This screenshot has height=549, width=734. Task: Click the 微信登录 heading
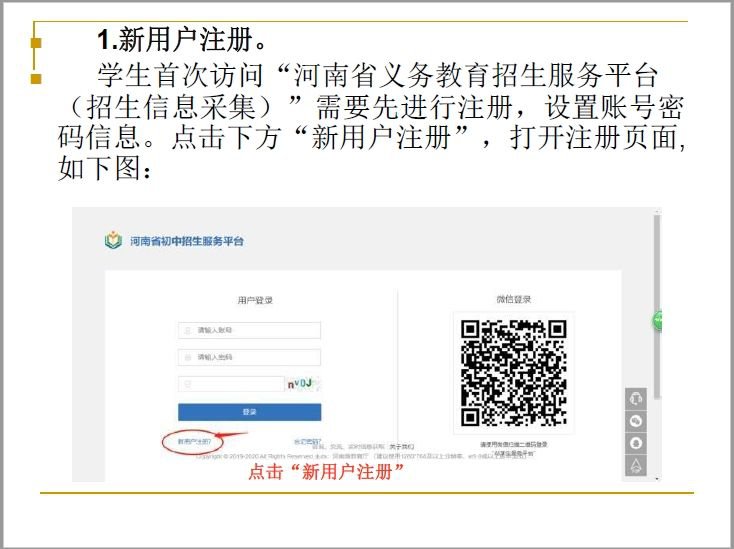click(514, 299)
